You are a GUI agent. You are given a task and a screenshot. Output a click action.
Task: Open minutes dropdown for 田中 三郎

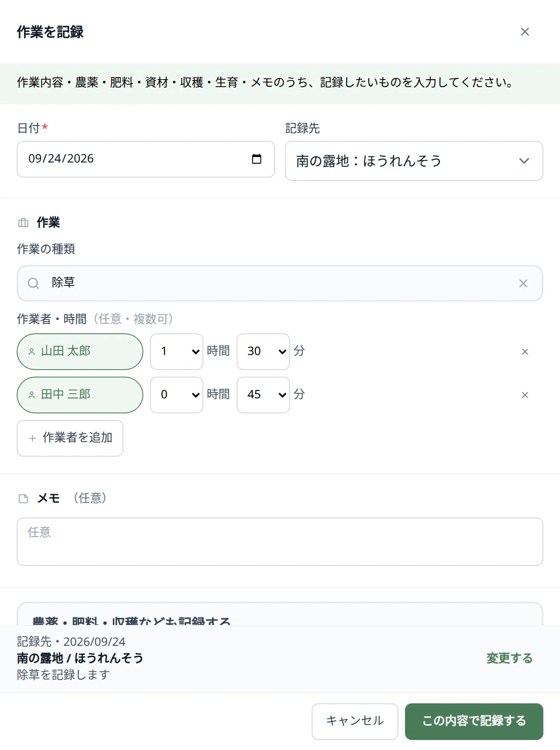click(263, 395)
